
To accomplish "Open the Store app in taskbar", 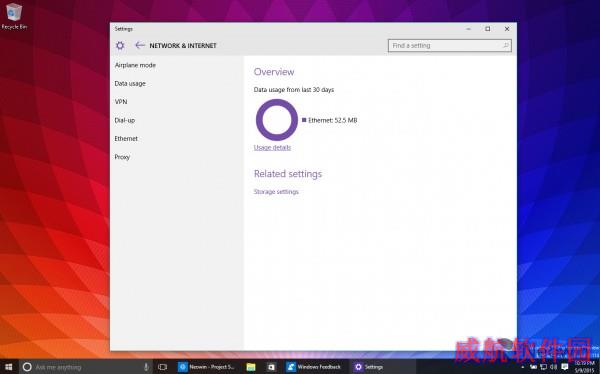I will [271, 367].
